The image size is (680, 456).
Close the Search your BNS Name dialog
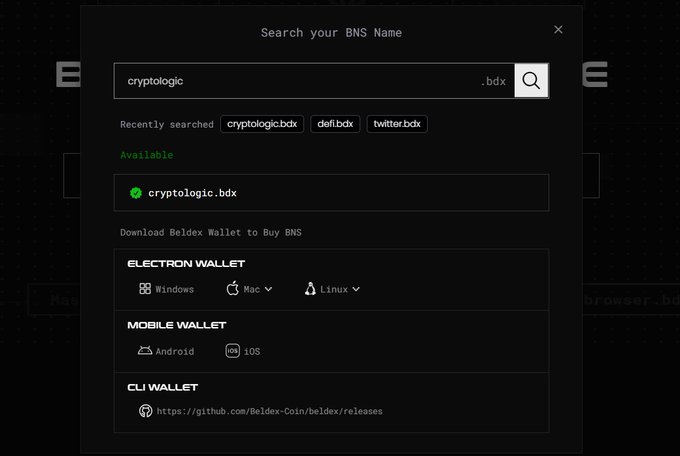tap(558, 30)
